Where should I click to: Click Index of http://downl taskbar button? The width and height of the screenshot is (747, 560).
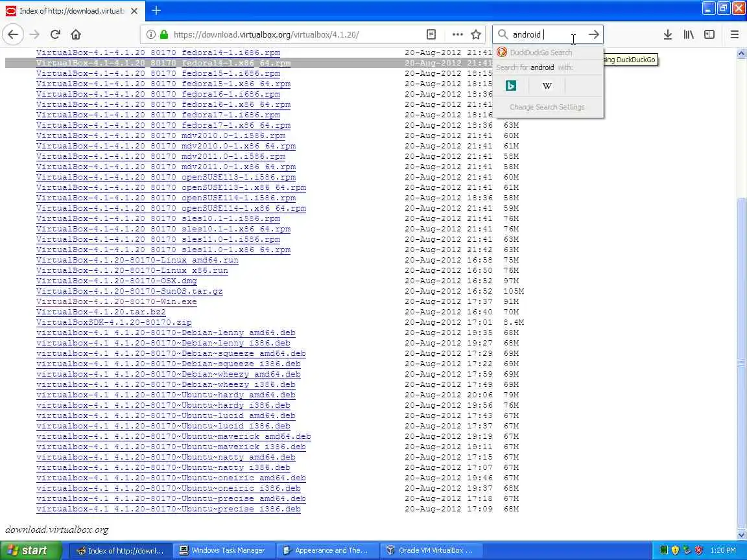(120, 550)
